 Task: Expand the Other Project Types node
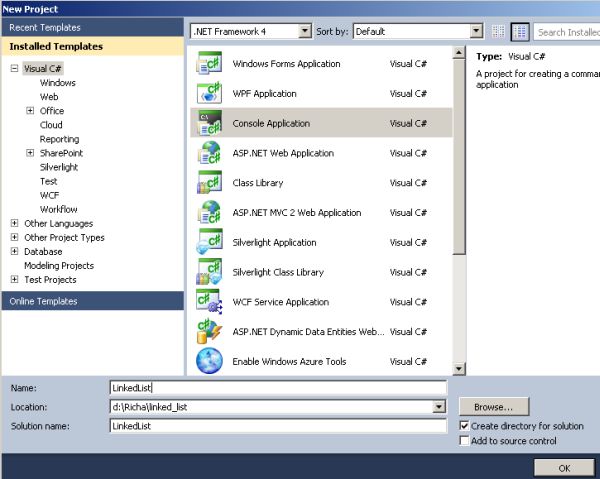point(15,237)
